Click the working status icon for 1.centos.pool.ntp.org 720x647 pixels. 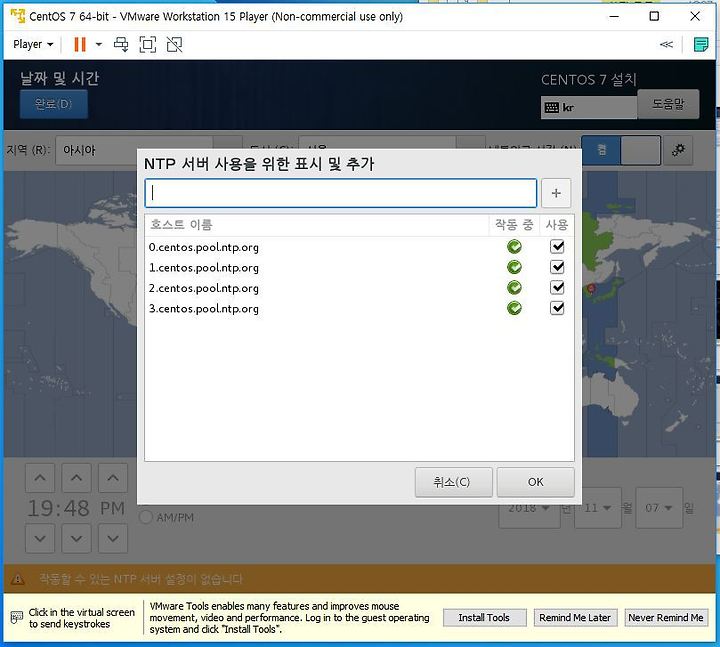coord(514,267)
